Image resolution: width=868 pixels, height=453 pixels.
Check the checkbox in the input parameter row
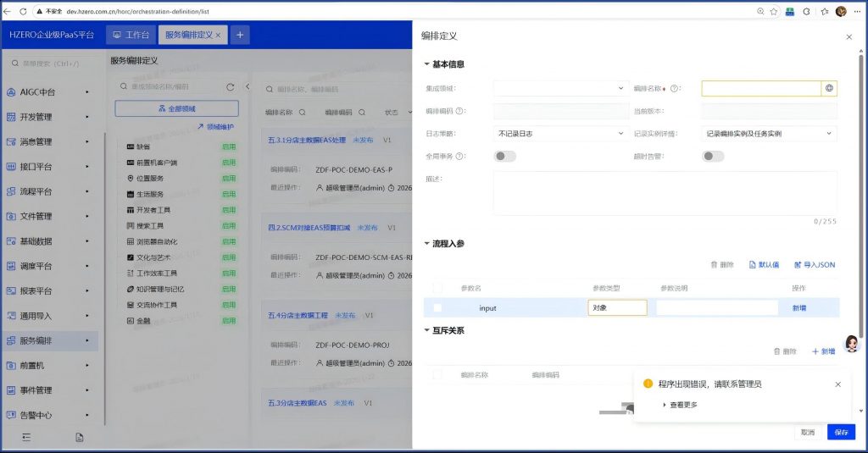(437, 308)
